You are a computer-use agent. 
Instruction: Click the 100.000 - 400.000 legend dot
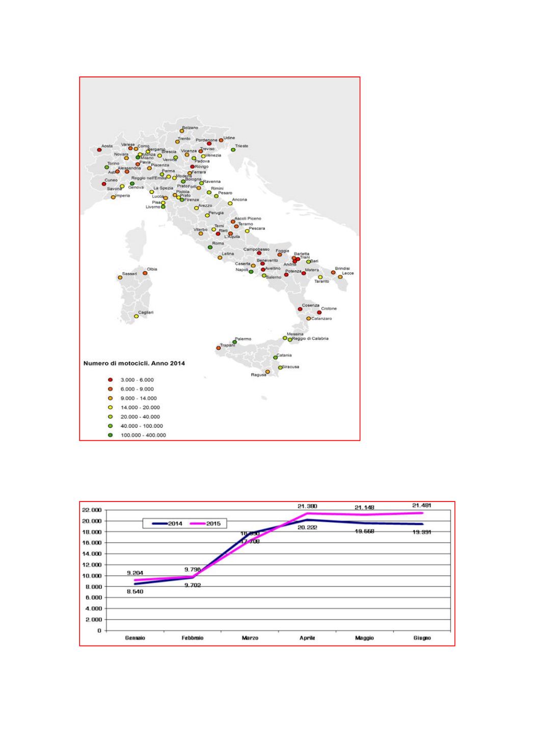[110, 435]
